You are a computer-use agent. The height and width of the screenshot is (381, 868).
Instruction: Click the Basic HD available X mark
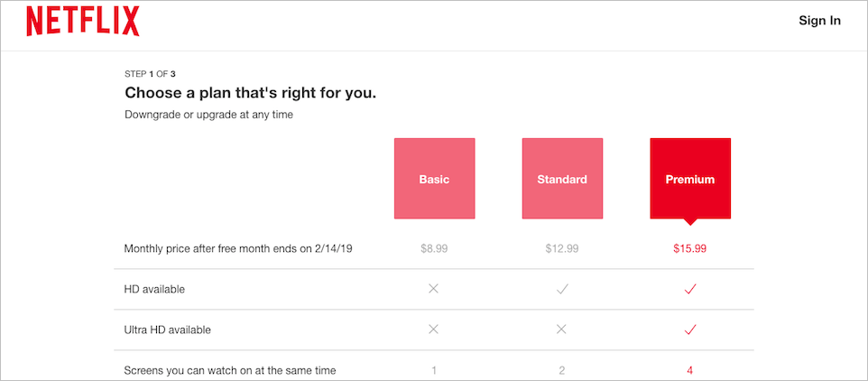coord(434,289)
